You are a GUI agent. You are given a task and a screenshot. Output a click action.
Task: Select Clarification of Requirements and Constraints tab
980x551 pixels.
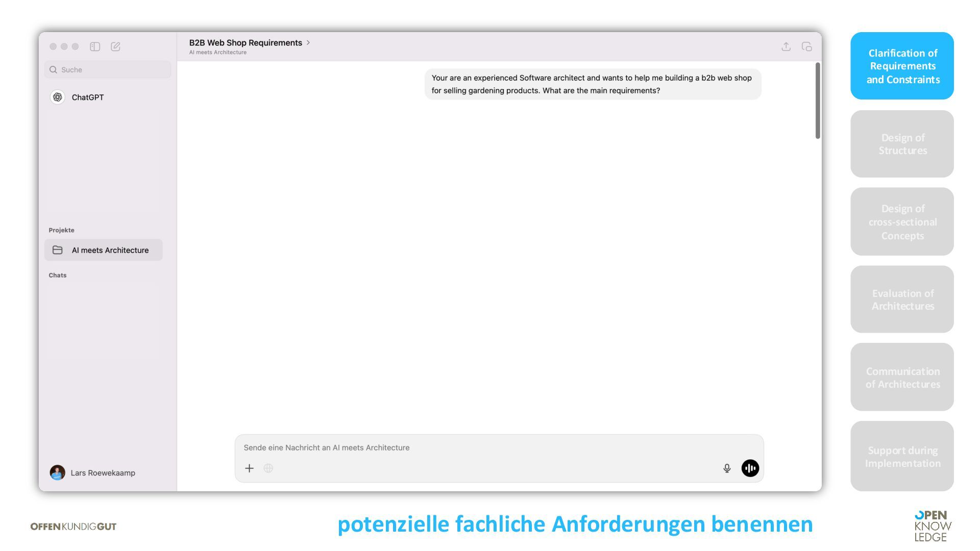902,66
